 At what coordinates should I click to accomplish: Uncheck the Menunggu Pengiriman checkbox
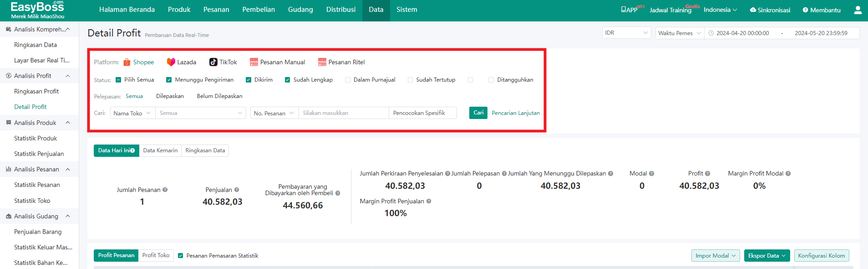pyautogui.click(x=169, y=80)
